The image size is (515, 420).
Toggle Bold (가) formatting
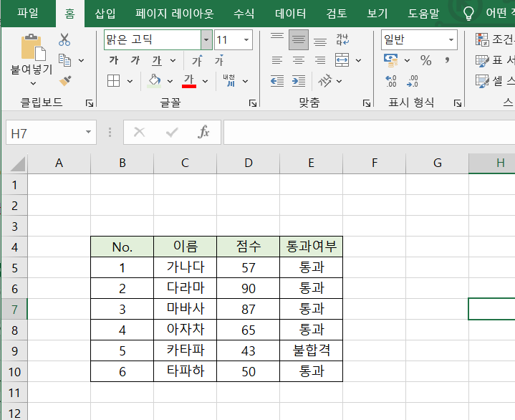point(114,60)
